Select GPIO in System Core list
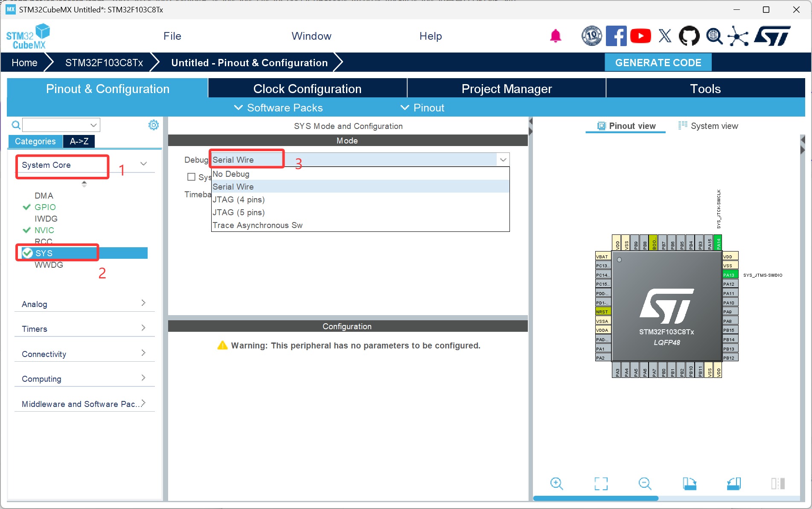 45,207
